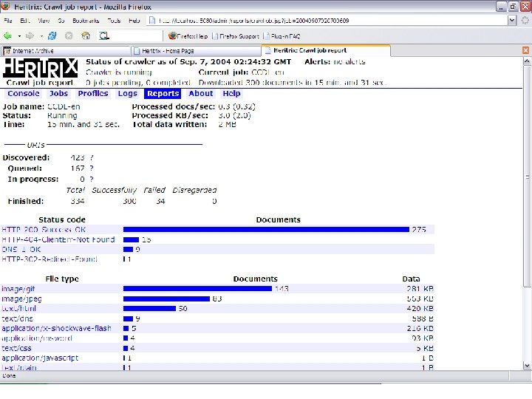This screenshot has width=532, height=399.
Task: Click the forward navigation arrow
Action: click(x=30, y=35)
